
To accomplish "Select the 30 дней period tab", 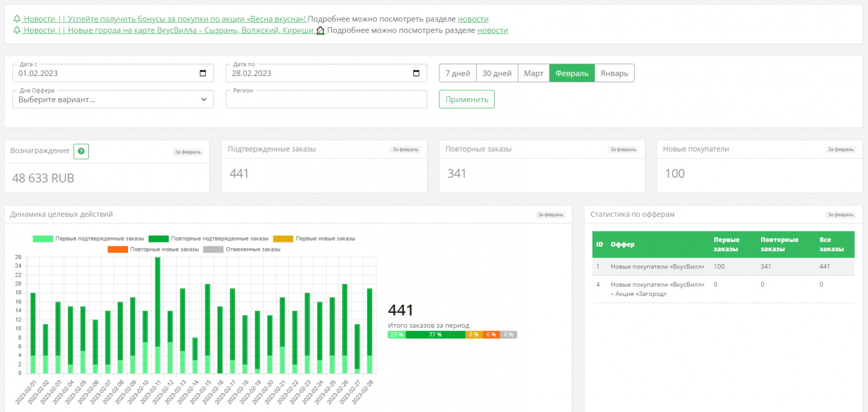I will (x=497, y=73).
